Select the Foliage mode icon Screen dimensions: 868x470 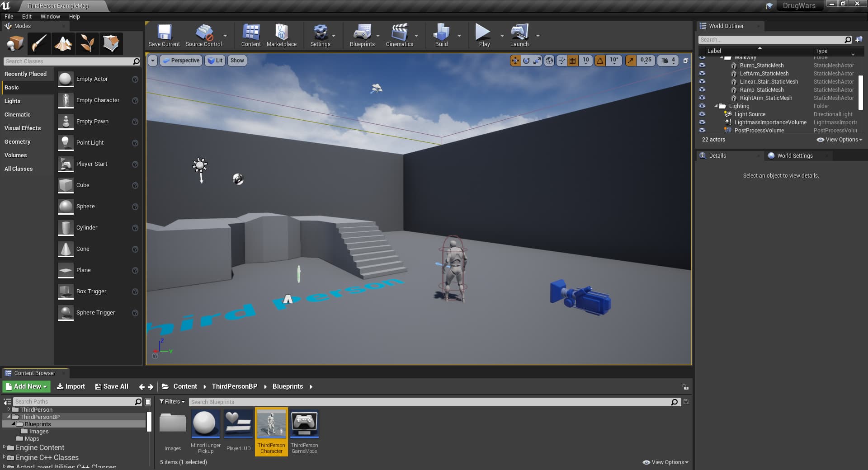(87, 44)
